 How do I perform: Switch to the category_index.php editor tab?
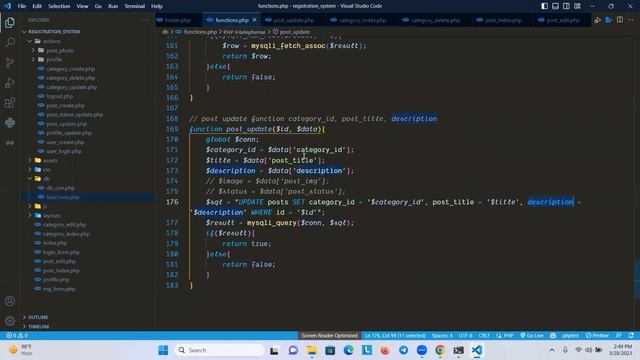point(362,20)
